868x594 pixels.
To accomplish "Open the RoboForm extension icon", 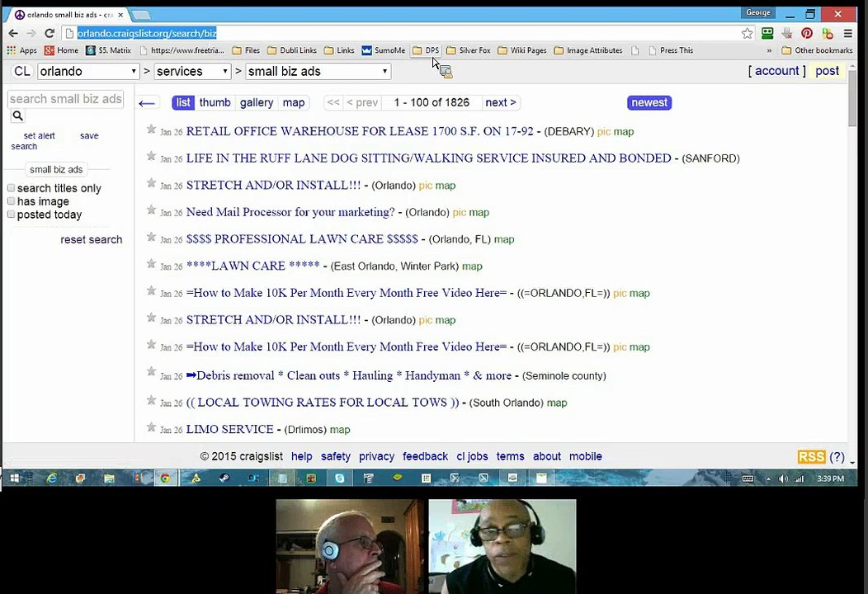I will click(x=767, y=33).
